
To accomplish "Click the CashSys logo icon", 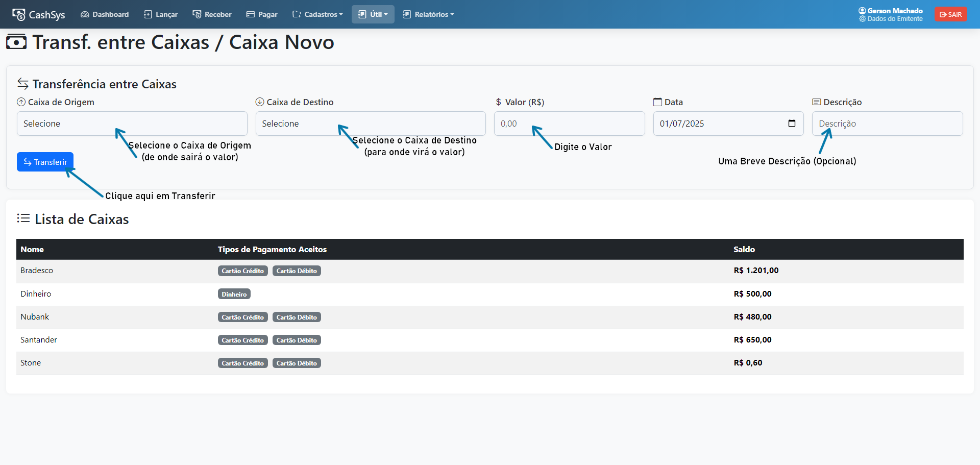I will (x=19, y=15).
